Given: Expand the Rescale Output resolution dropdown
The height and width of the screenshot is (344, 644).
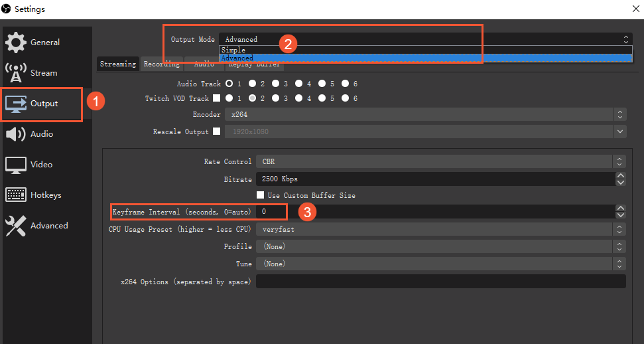Looking at the screenshot, I should [619, 131].
